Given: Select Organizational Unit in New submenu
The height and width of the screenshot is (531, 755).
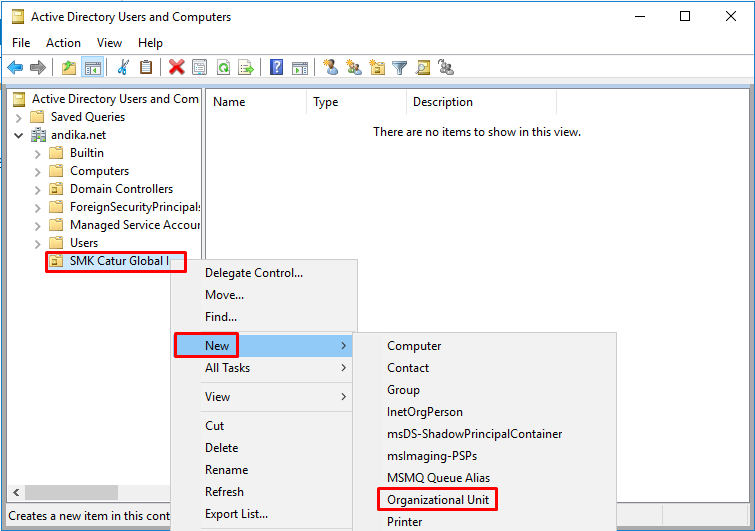Looking at the screenshot, I should 484,500.
